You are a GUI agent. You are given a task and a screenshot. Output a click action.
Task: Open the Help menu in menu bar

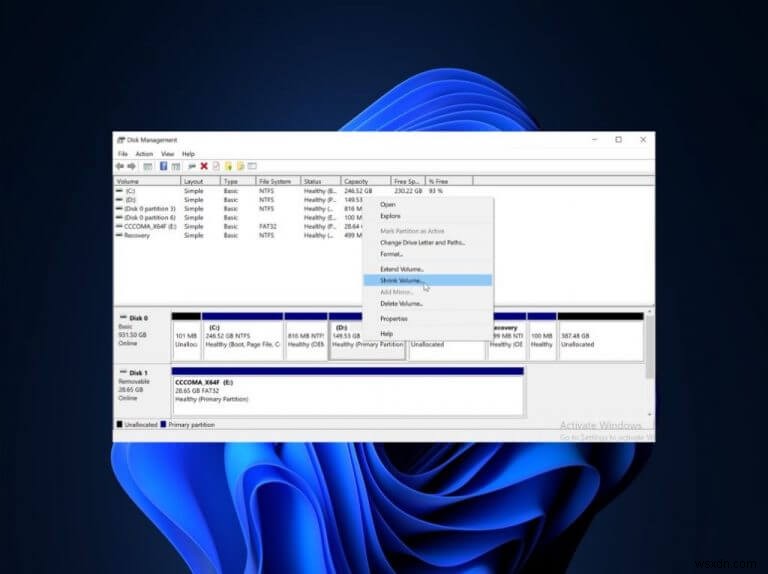point(188,154)
